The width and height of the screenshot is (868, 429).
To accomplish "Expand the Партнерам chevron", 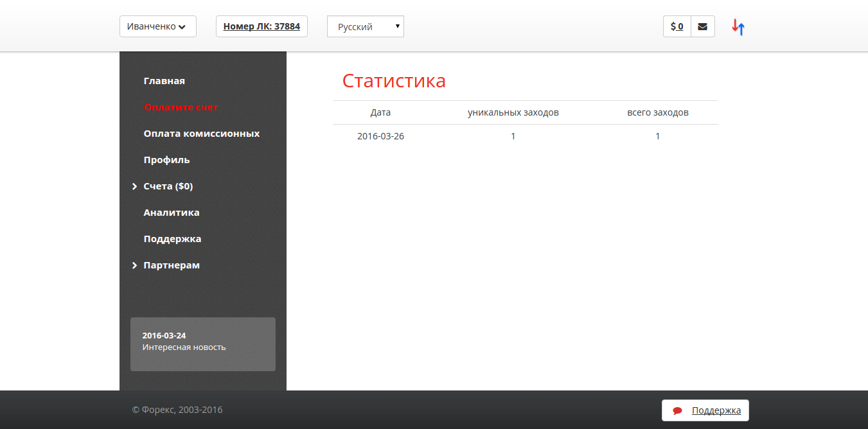I will (x=135, y=265).
